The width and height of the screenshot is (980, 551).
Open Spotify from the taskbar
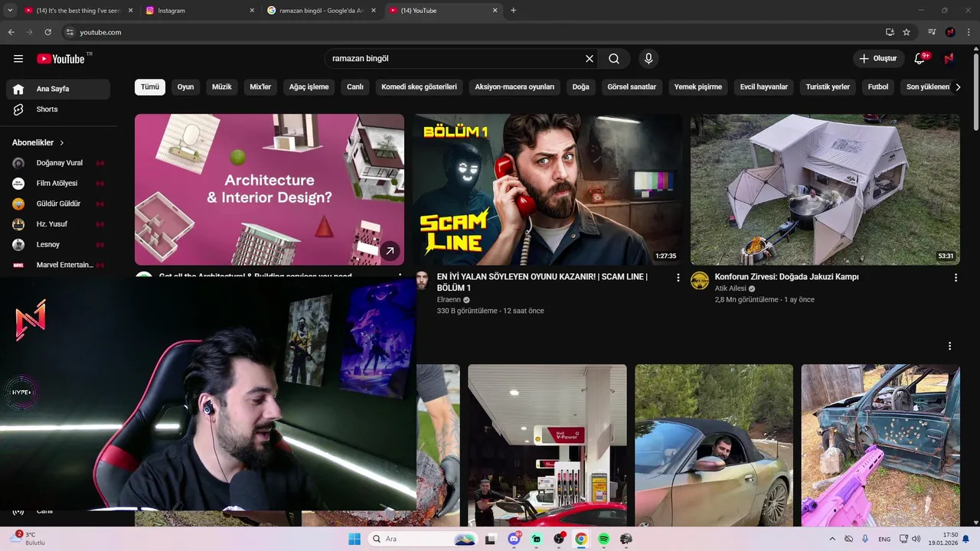[603, 539]
